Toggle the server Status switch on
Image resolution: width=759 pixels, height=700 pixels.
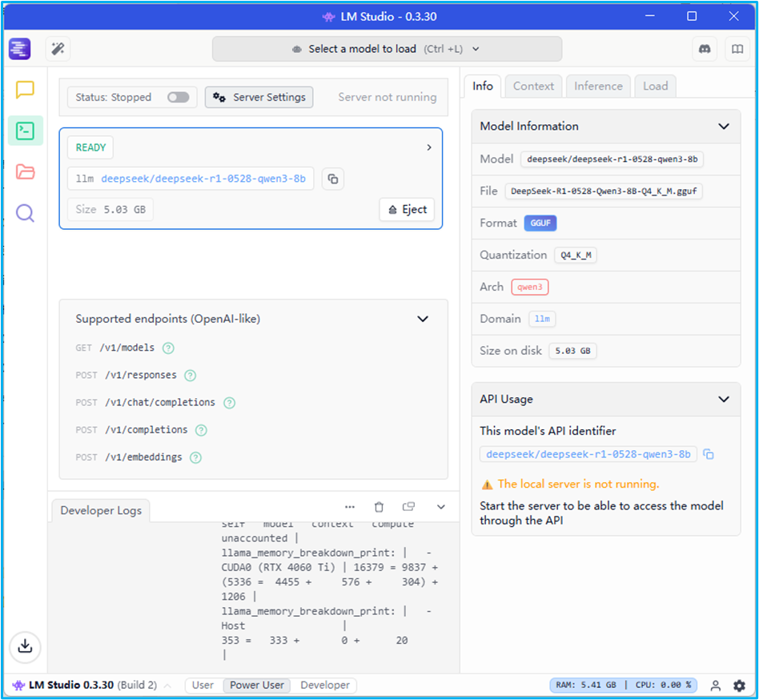178,97
